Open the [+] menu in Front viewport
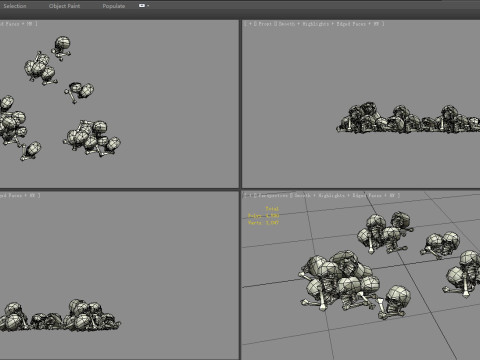The height and width of the screenshot is (360, 480). (x=250, y=24)
